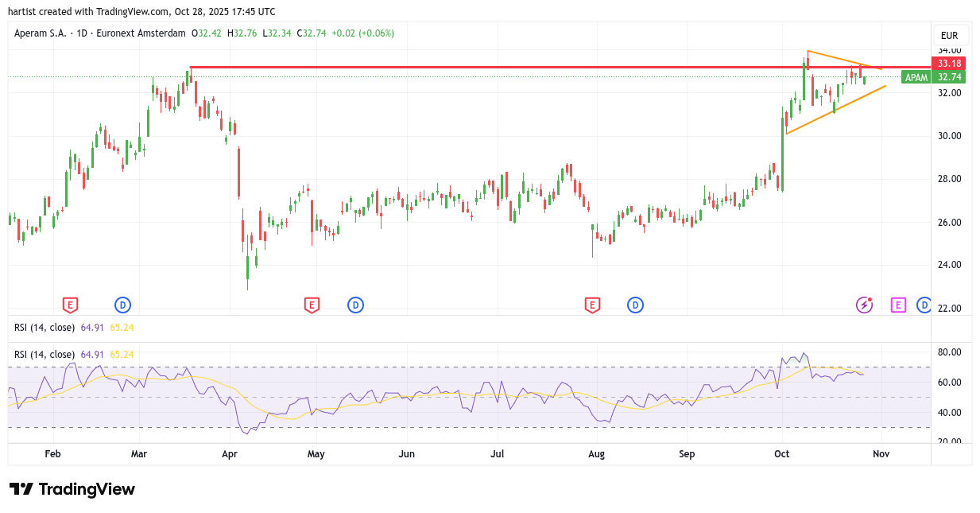The width and height of the screenshot is (980, 513).
Task: Select the mid-August dividend D marker
Action: (635, 305)
